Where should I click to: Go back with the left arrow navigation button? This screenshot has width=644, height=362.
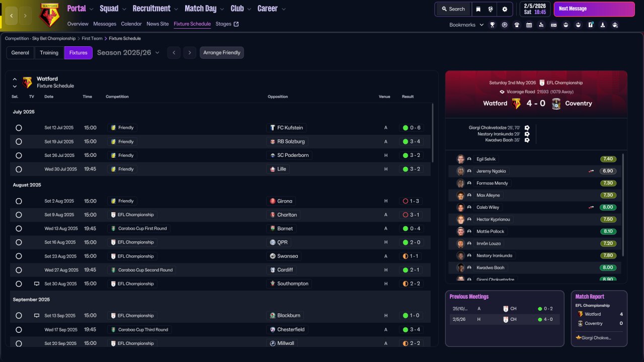(11, 16)
